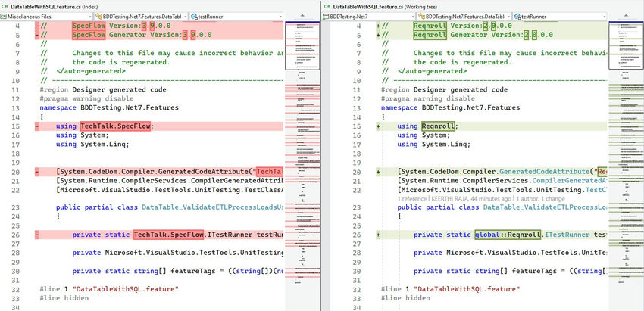The height and width of the screenshot is (311, 644).
Task: Click the removed-line minus marker on left line 15
Action: 36,126
